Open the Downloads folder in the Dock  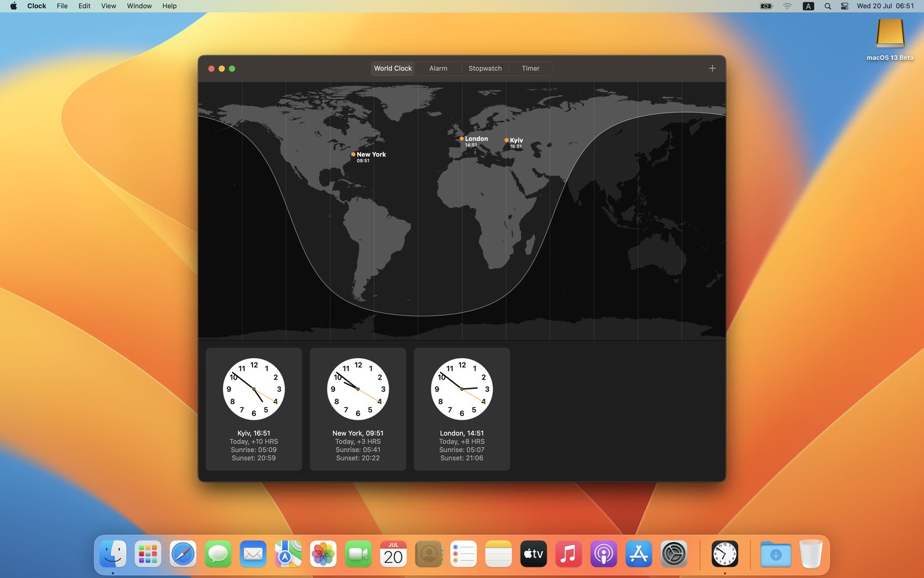click(x=776, y=554)
